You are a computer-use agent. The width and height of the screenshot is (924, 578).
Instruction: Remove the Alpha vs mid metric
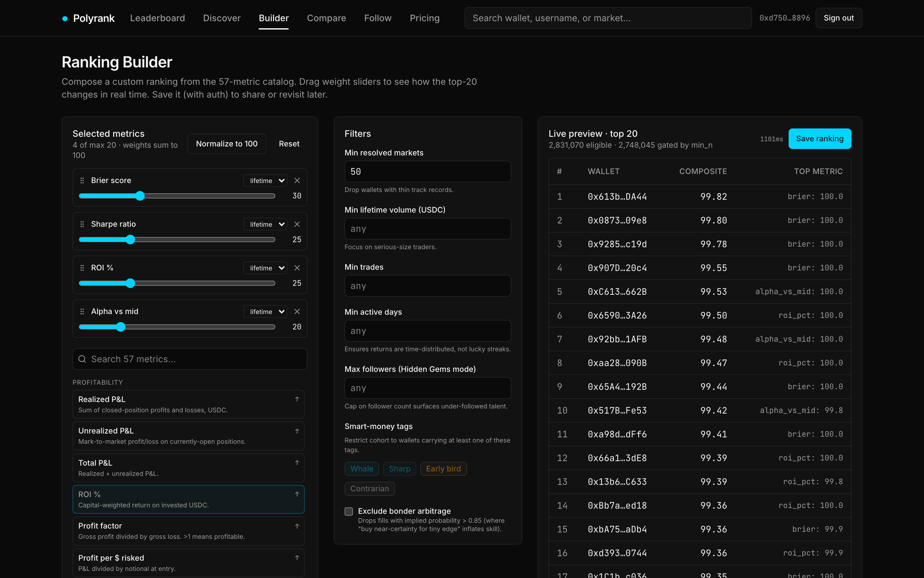297,311
